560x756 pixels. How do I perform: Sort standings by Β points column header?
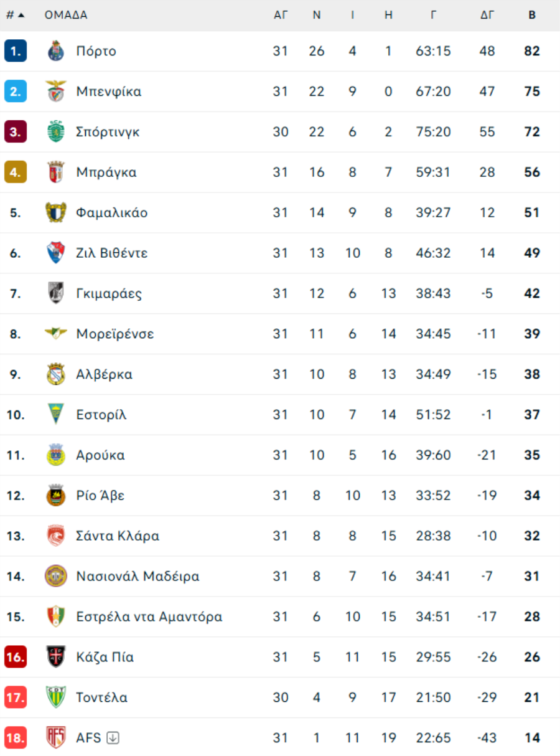tap(532, 15)
